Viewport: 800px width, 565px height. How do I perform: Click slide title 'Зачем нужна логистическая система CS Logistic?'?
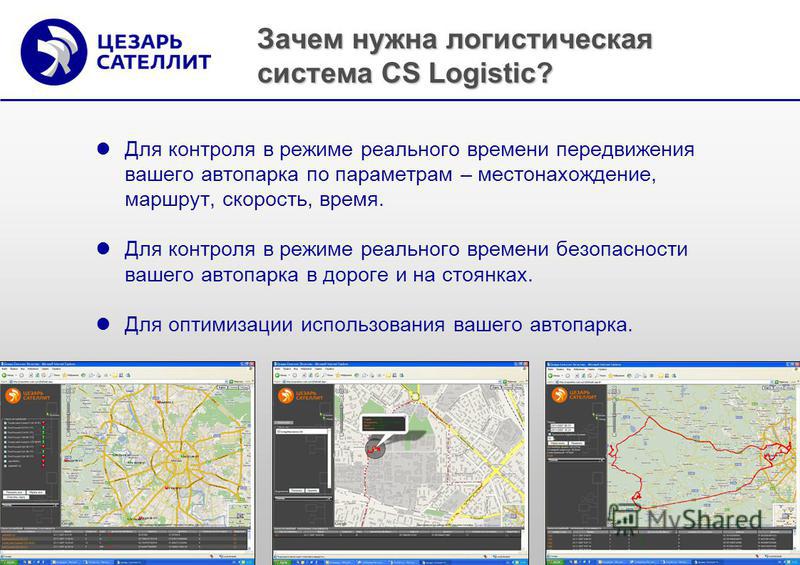point(455,56)
